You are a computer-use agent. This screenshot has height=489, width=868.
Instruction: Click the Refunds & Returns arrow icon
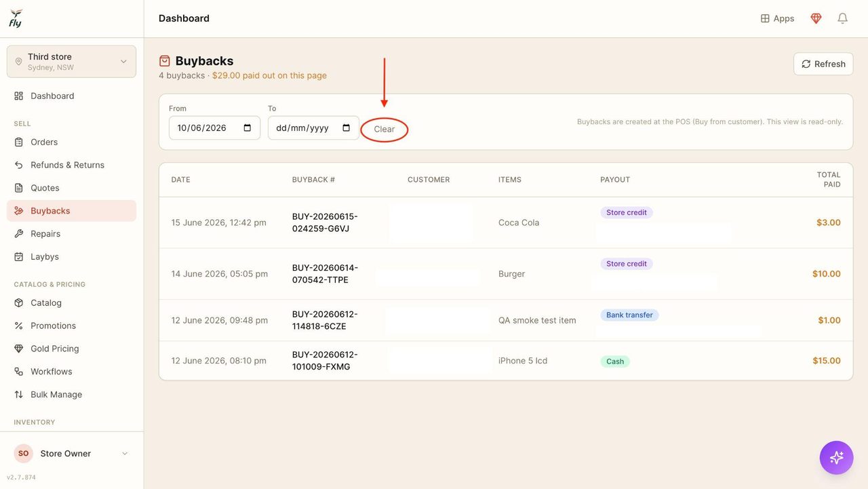(19, 165)
